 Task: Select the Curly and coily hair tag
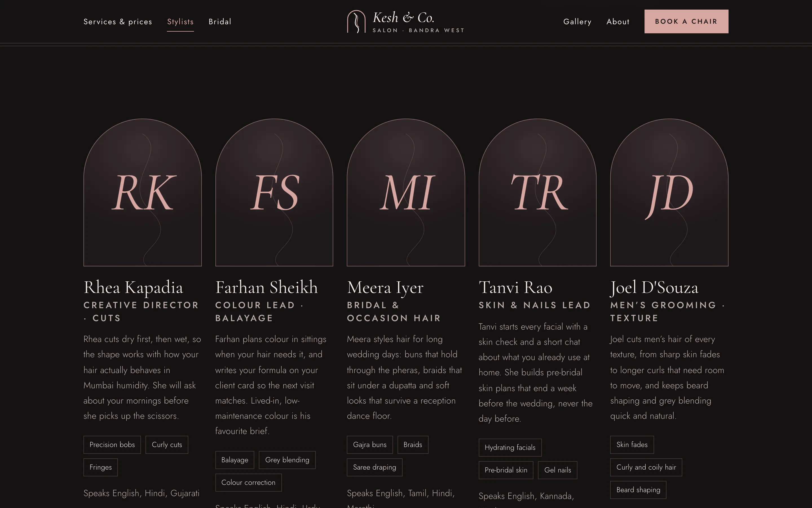coord(646,467)
